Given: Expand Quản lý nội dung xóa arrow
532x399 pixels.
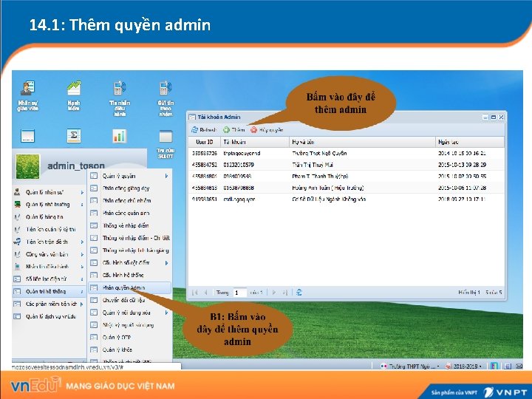Looking at the screenshot, I should point(166,313).
